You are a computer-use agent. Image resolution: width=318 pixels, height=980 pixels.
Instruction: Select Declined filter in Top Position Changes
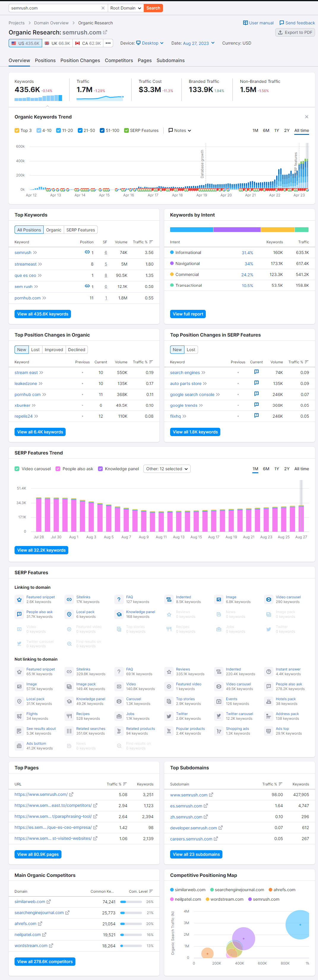click(77, 350)
